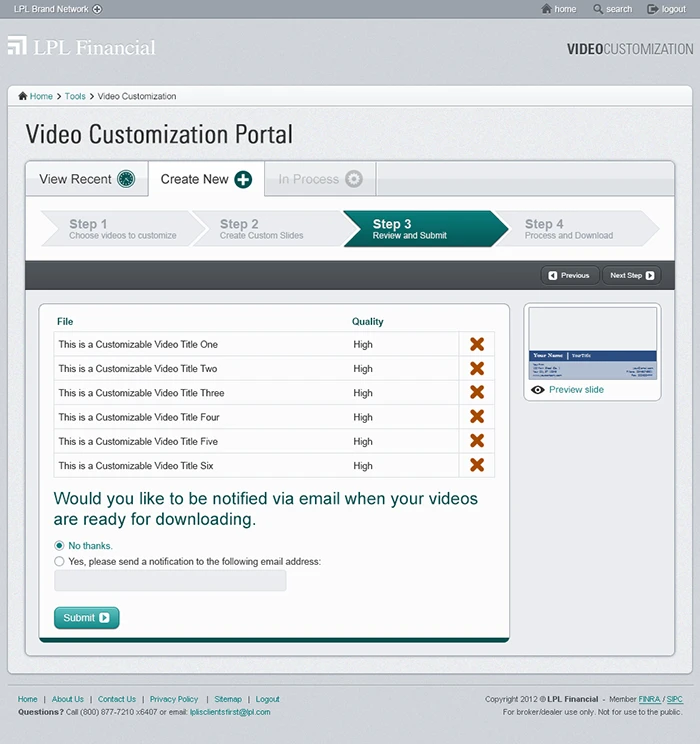
Task: Switch to the Create New tab
Action: [x=206, y=179]
